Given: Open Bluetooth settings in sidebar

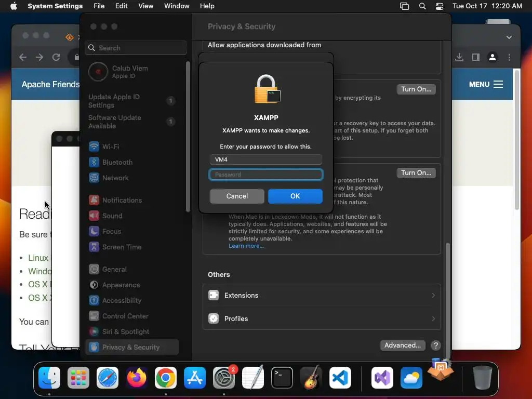Looking at the screenshot, I should point(111,162).
